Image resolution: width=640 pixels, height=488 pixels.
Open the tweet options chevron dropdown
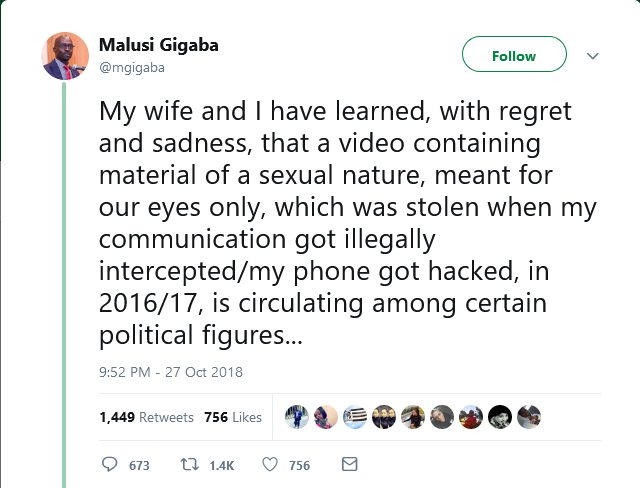(592, 56)
